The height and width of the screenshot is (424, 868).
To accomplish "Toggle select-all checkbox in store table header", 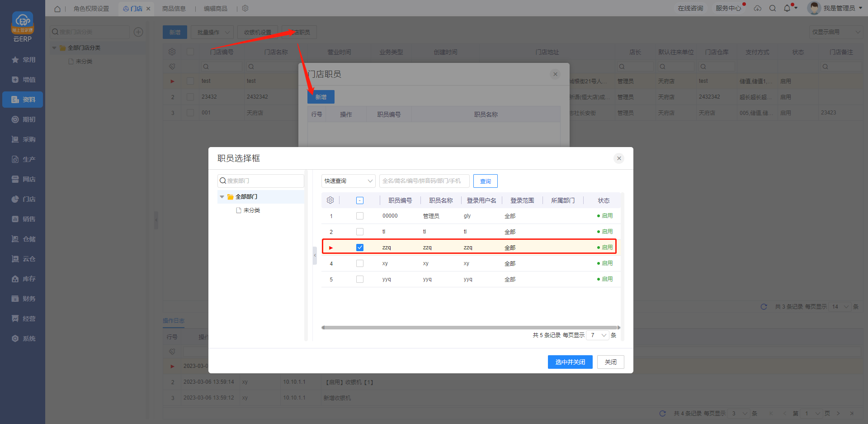I will pos(190,52).
